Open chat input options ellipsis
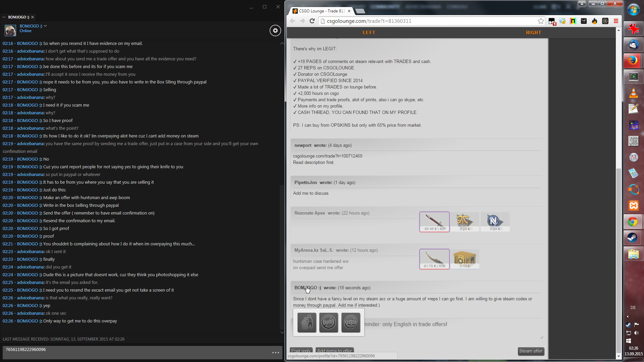This screenshot has width=644, height=362. (275, 353)
